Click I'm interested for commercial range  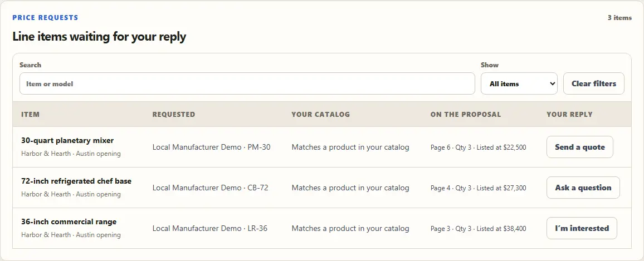coord(582,228)
